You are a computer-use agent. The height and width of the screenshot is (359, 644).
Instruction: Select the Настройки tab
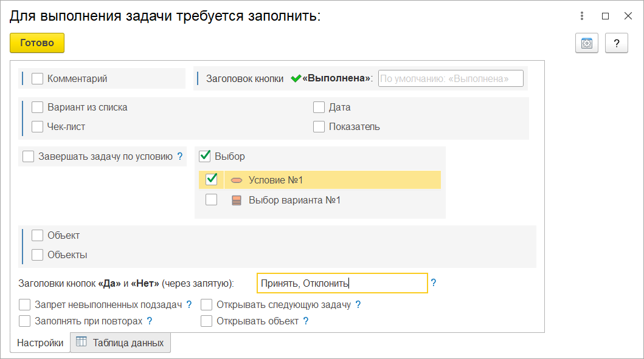tap(40, 343)
